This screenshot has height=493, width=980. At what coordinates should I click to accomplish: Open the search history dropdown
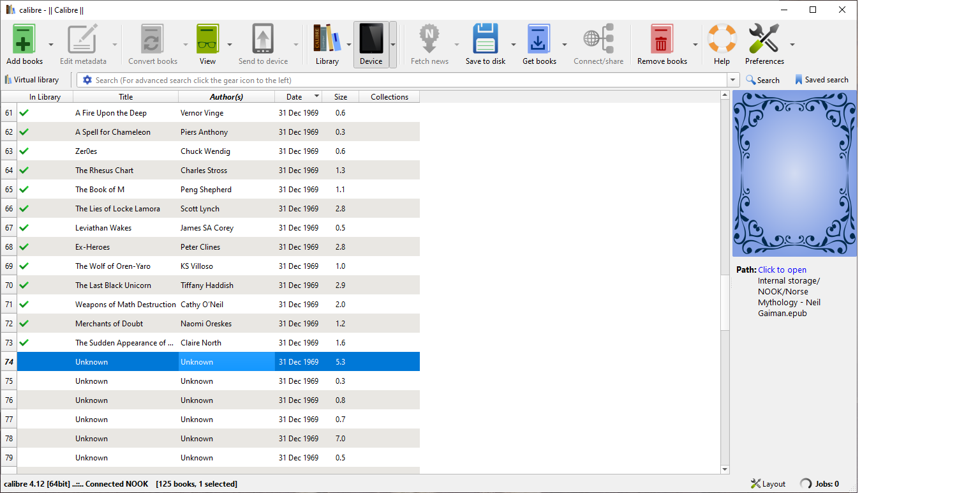click(733, 80)
